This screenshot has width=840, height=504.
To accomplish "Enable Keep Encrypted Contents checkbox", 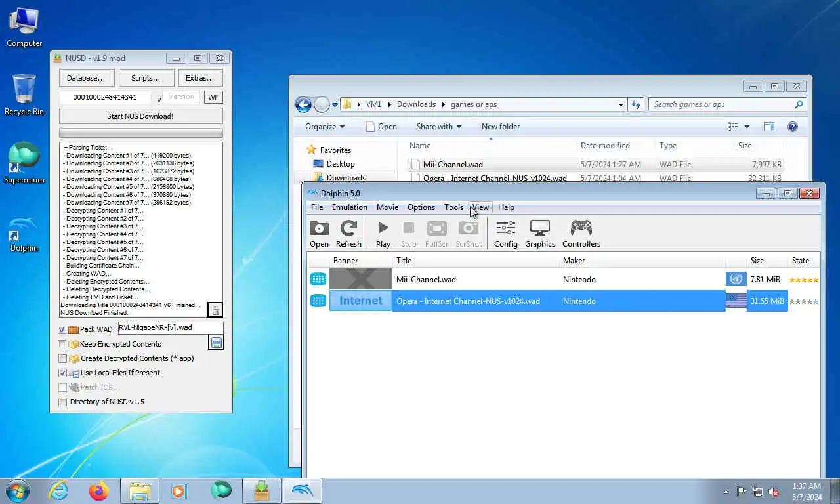I will [62, 344].
